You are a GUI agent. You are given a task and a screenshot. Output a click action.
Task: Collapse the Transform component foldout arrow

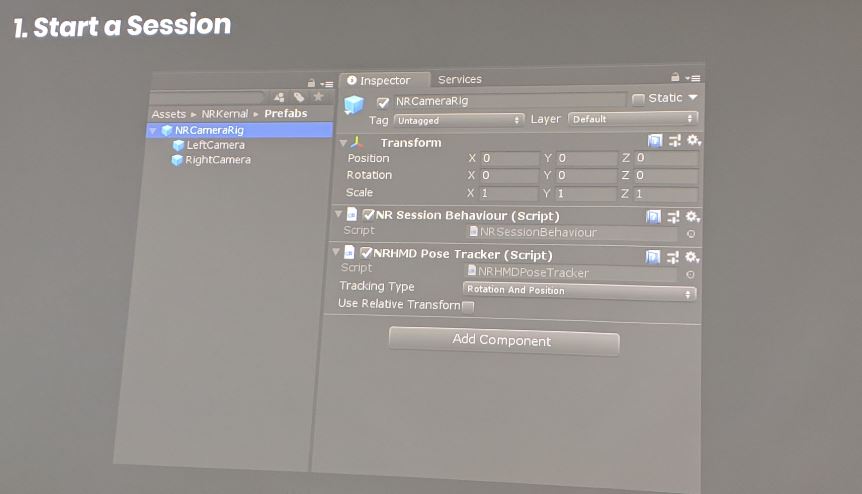(344, 143)
